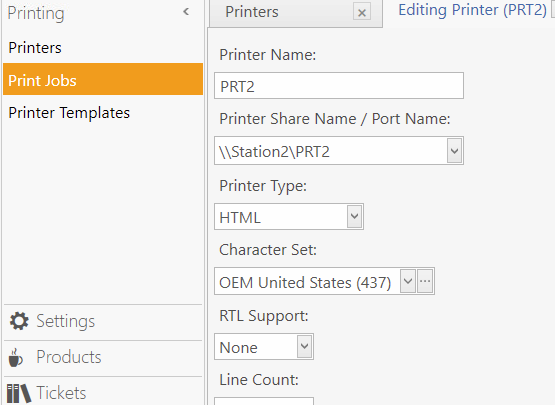Close the Printers tab
Screen dimensions: 555x405
(x=362, y=13)
